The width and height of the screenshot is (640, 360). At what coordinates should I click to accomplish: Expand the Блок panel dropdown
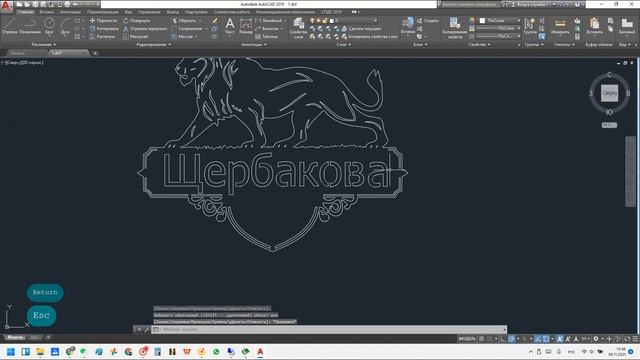420,44
